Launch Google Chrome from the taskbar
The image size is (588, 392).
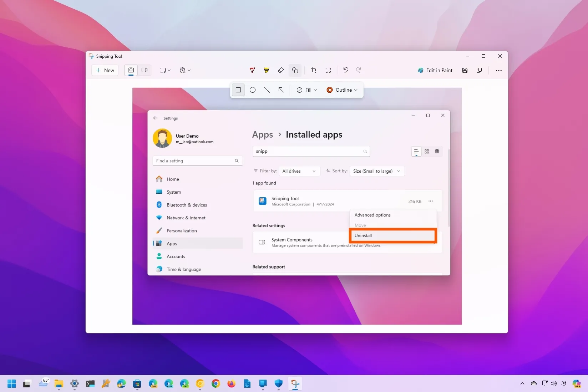(x=216, y=384)
